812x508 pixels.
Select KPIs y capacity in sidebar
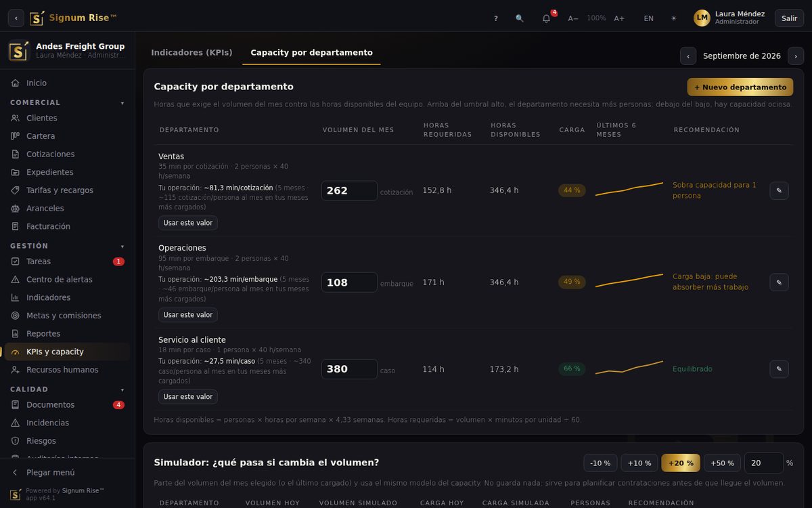pos(68,352)
